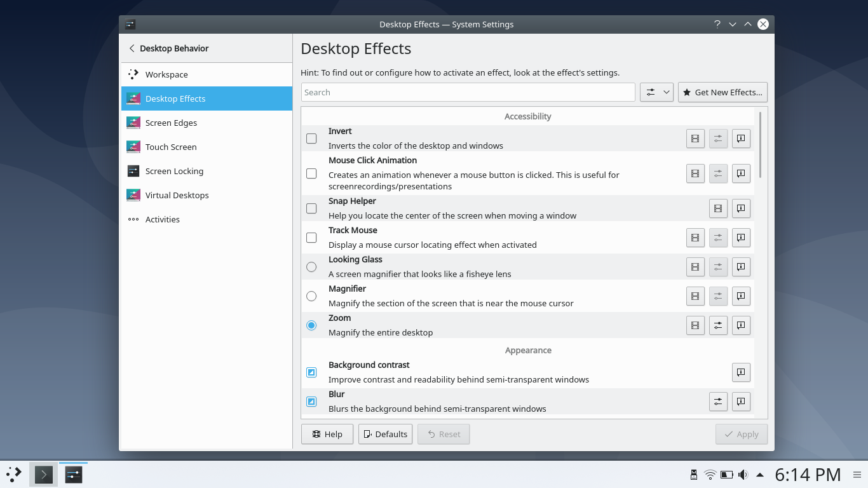The image size is (868, 488).
Task: Select the Zoom radio button
Action: (x=311, y=325)
